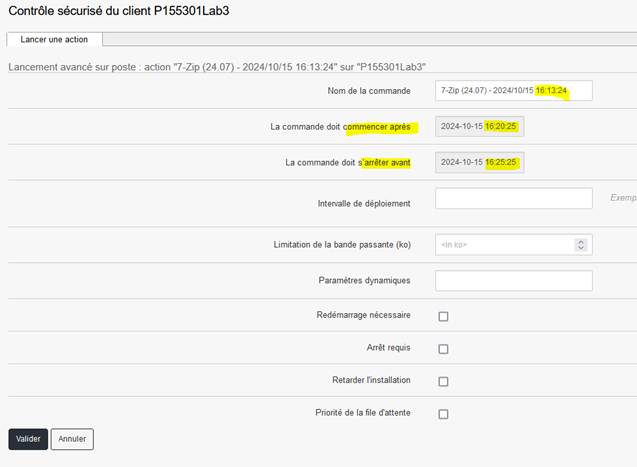This screenshot has height=467, width=637.
Task: Click the 'Lancement avancé sur poste' description line
Action: 218,66
